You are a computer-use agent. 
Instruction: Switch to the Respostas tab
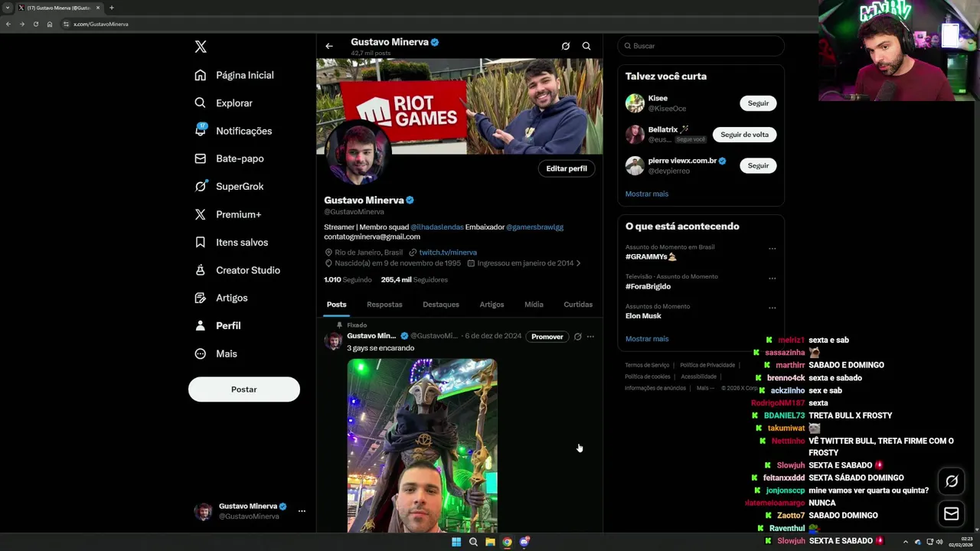pos(384,305)
